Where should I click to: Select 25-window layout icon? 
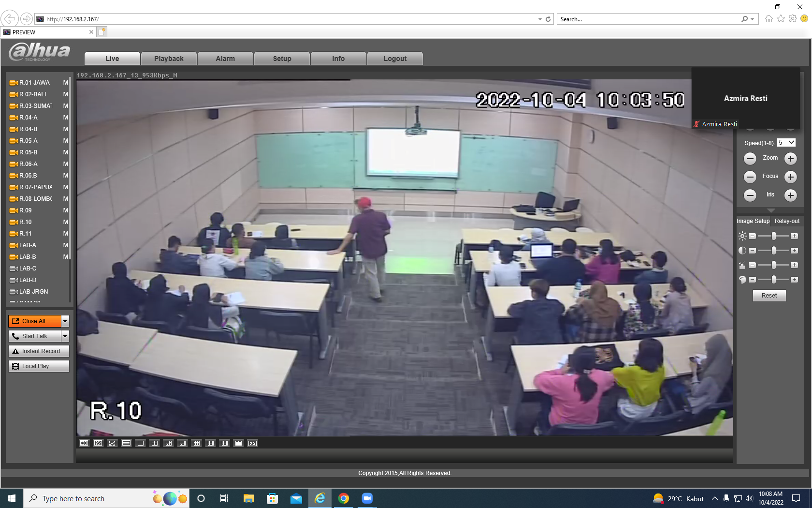pos(252,443)
